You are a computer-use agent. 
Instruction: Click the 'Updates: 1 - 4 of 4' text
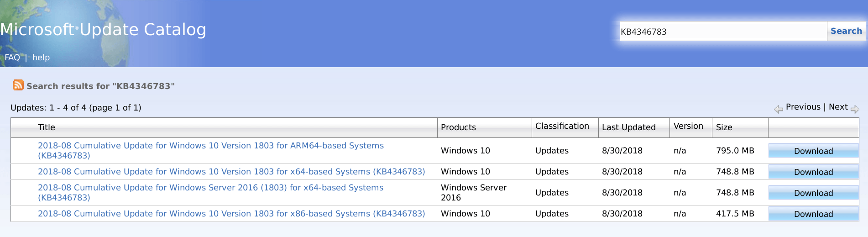click(76, 108)
